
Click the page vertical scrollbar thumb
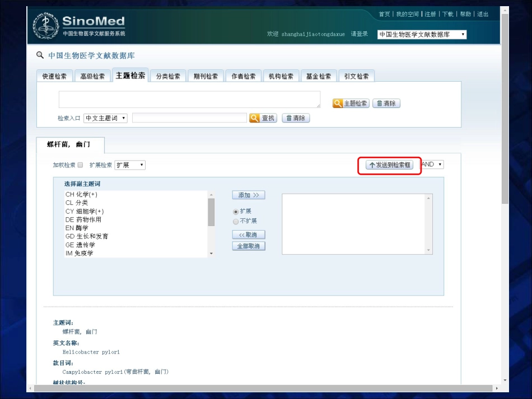[505, 109]
